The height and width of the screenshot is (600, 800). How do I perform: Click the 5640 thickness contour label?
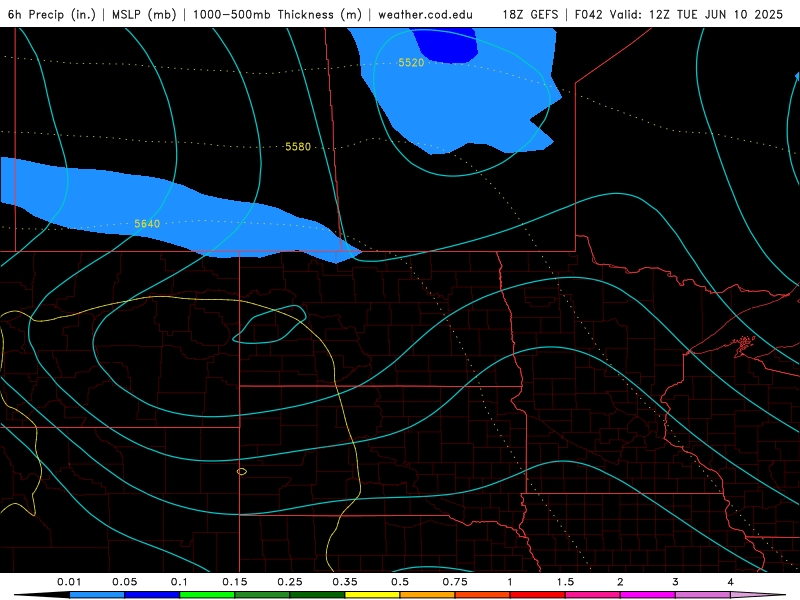coord(147,223)
